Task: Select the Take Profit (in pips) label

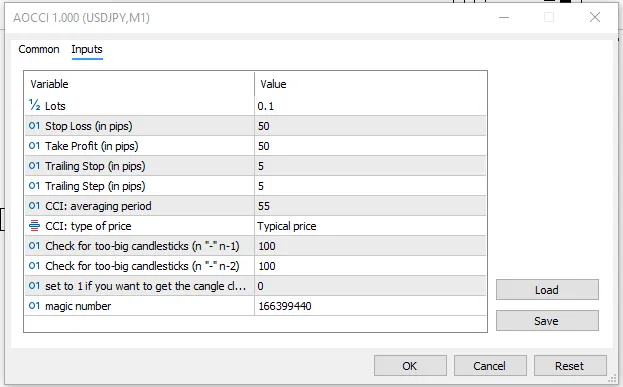Action: click(92, 146)
